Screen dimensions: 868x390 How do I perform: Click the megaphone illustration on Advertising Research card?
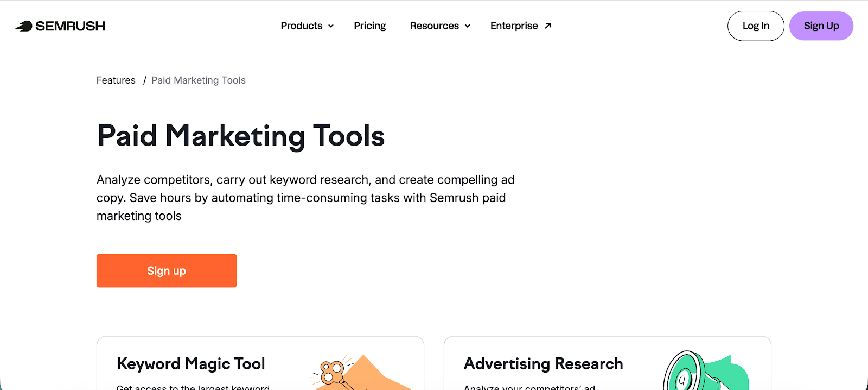tap(706, 371)
